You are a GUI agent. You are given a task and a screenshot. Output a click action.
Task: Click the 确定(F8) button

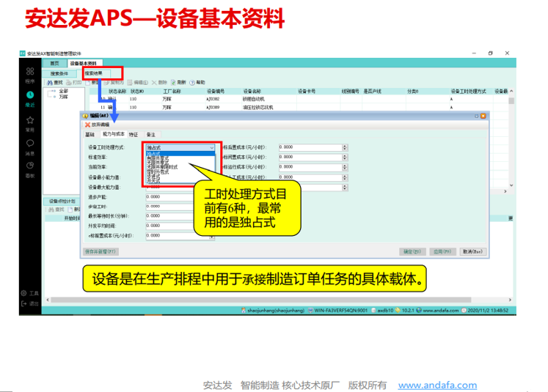pyautogui.click(x=412, y=251)
